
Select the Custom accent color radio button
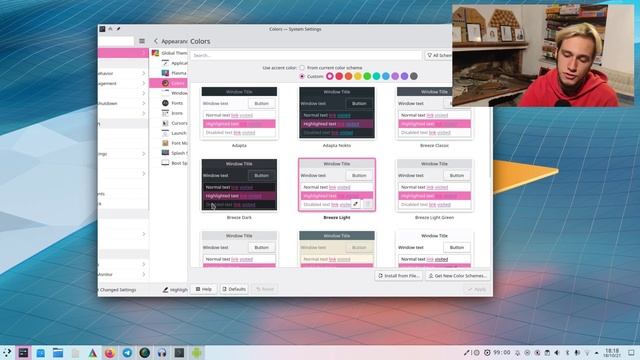pos(302,76)
